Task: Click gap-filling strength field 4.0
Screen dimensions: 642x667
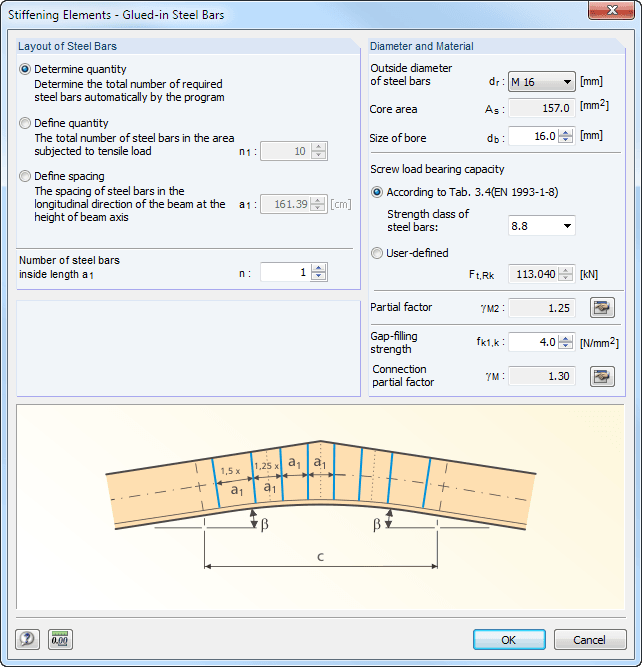Action: pyautogui.click(x=534, y=342)
